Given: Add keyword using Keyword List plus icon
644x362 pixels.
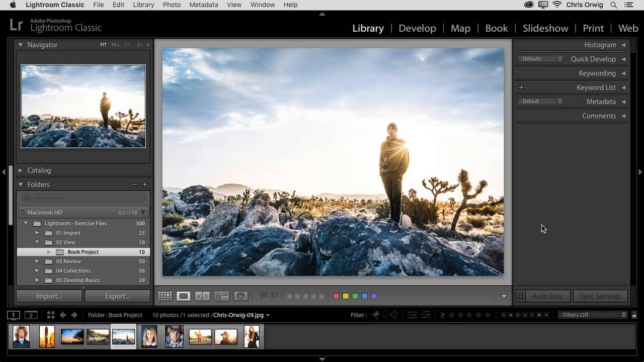Looking at the screenshot, I should [521, 87].
